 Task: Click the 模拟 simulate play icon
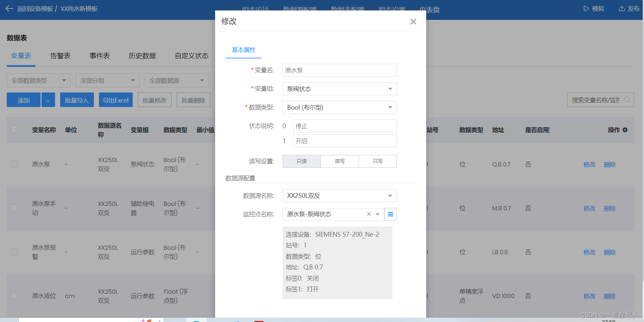(586, 9)
